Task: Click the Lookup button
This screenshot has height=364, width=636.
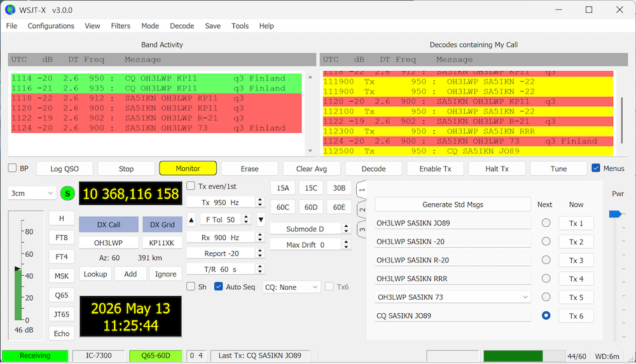Action: (x=95, y=274)
